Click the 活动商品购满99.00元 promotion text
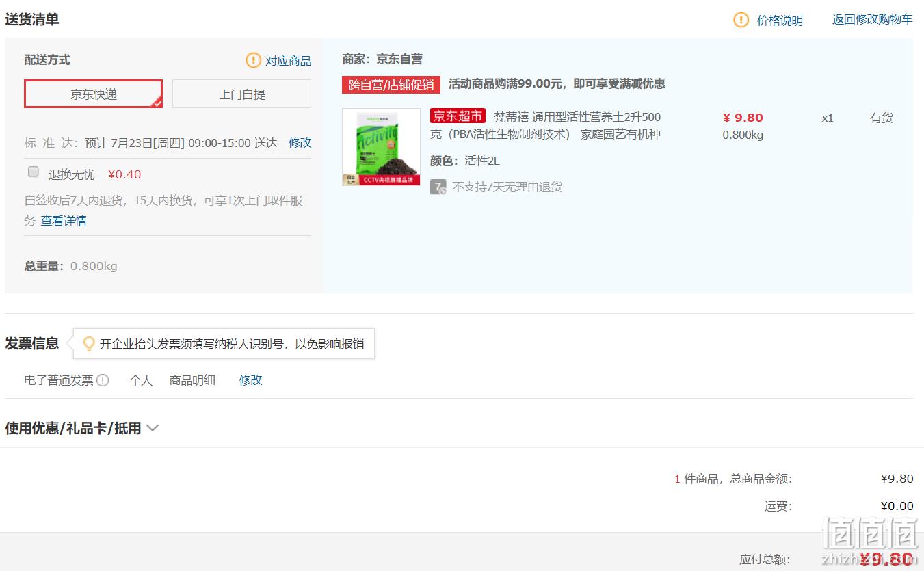Viewport: 924px width, 571px height. coord(557,84)
